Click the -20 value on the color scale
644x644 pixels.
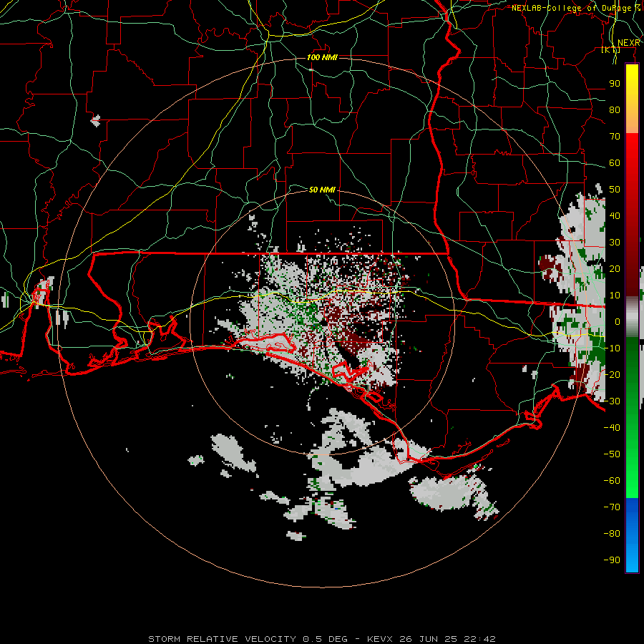pyautogui.click(x=612, y=374)
